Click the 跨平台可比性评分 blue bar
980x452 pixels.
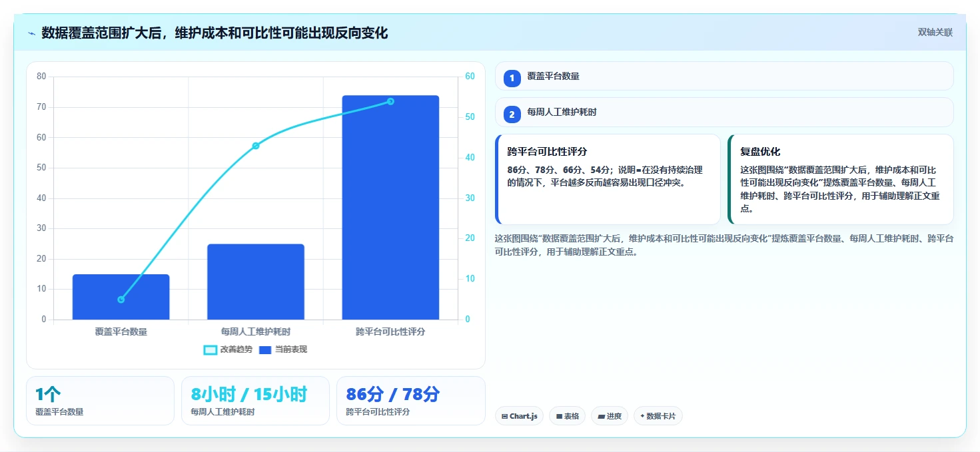[390, 208]
